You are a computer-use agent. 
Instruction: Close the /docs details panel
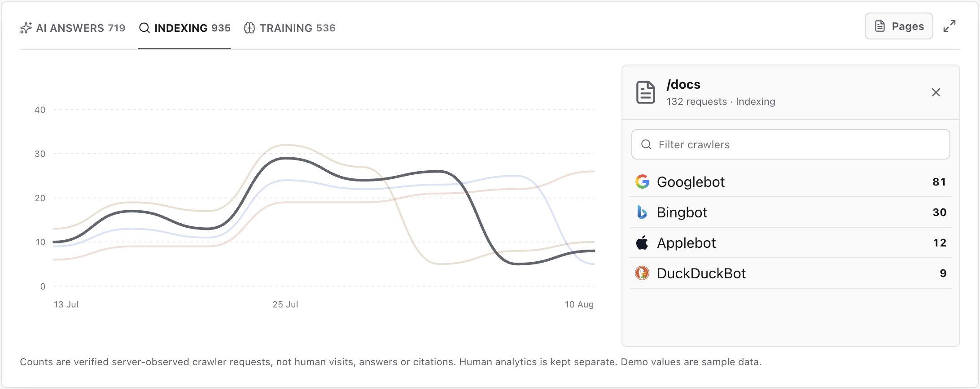pos(936,92)
